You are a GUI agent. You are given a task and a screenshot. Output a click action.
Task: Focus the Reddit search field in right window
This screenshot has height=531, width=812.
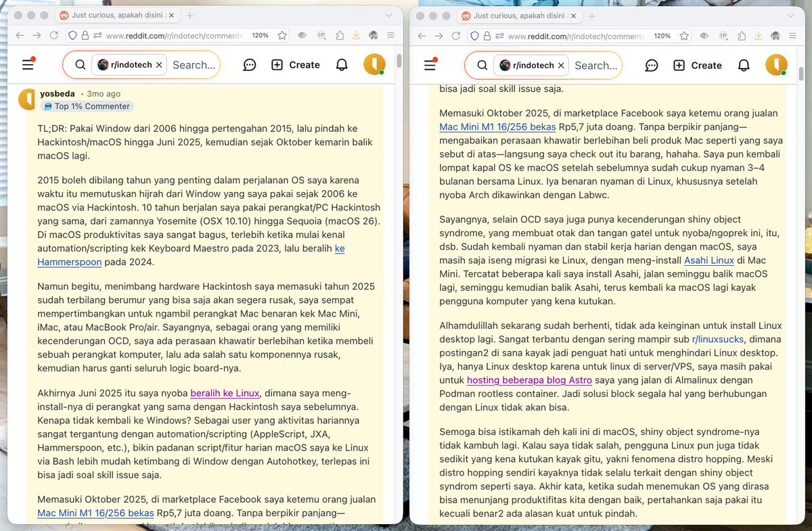[x=596, y=65]
